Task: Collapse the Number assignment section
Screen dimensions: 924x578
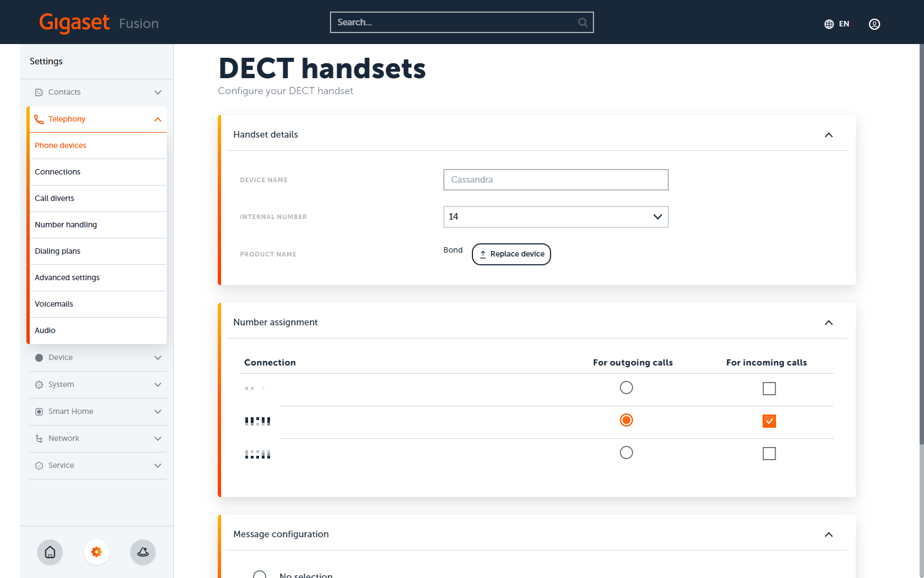Action: [829, 323]
